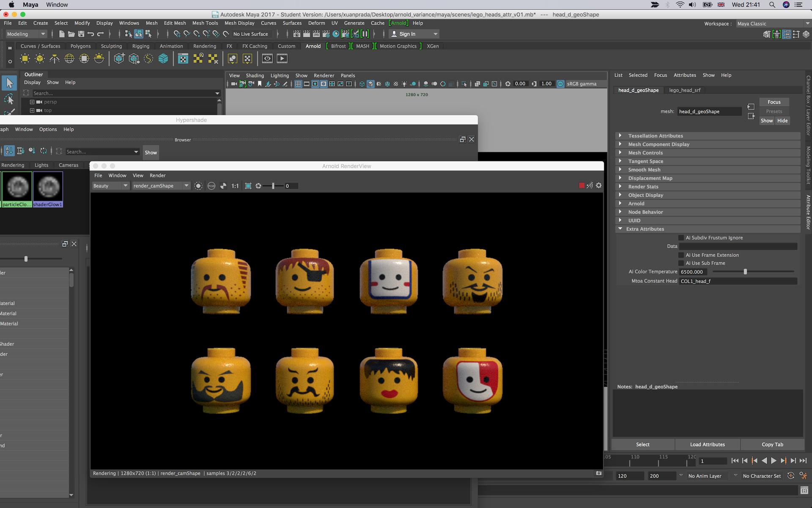Toggle viewport Resolution Gate icon
The height and width of the screenshot is (508, 812).
[x=315, y=84]
